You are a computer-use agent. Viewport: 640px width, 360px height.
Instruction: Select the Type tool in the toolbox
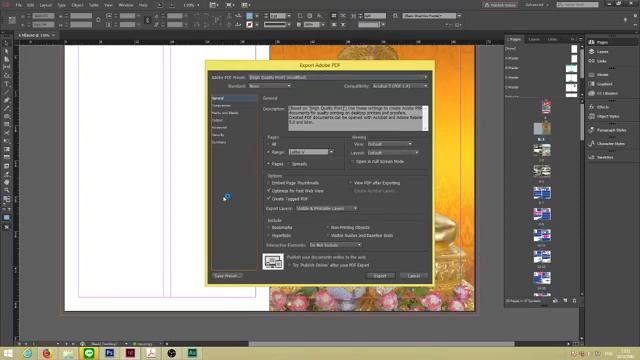pyautogui.click(x=7, y=84)
